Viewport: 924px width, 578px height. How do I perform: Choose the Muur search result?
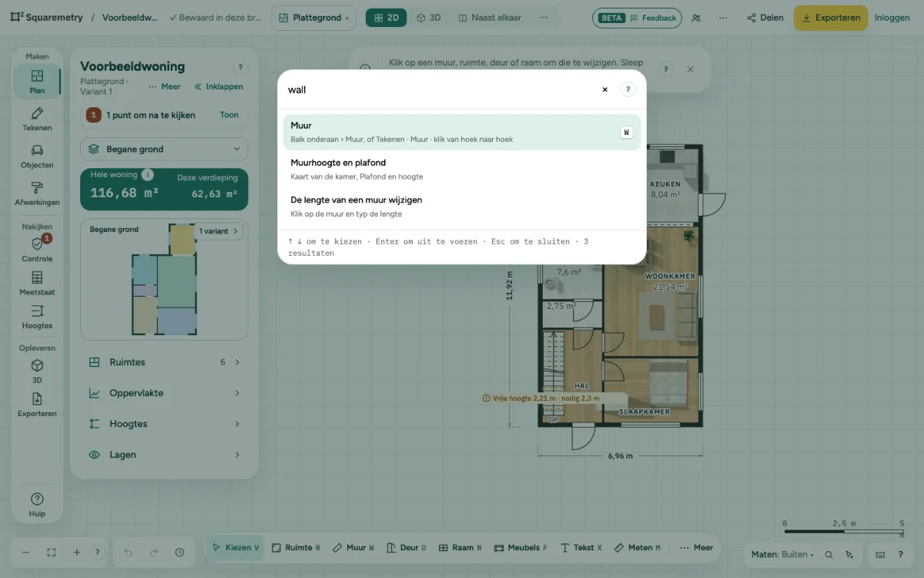pos(461,132)
